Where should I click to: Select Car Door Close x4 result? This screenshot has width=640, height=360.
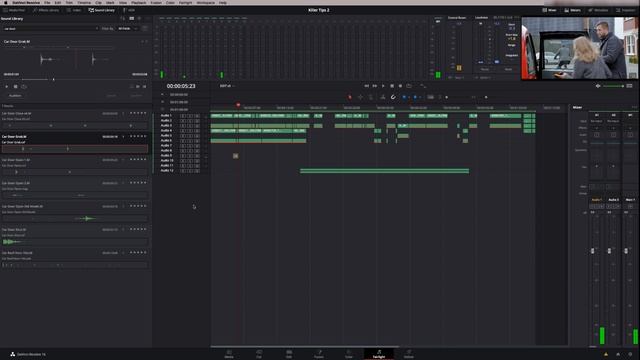tap(75, 120)
